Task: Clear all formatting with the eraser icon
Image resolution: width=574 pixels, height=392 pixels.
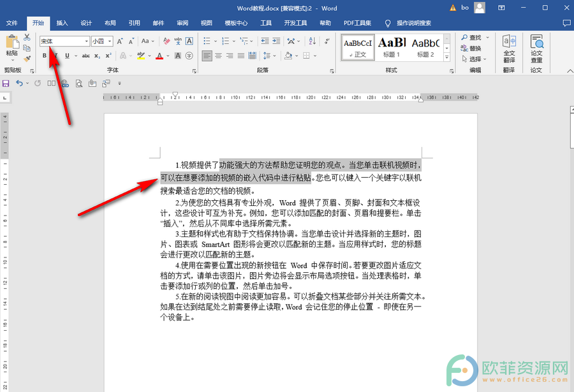Action: tap(166, 41)
